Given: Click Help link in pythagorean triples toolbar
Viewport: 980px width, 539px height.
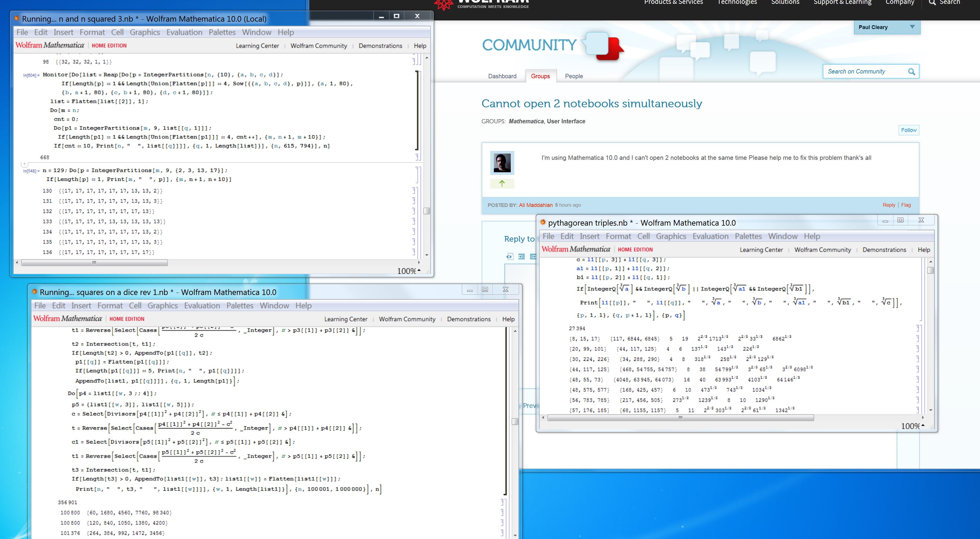Looking at the screenshot, I should pyautogui.click(x=924, y=250).
